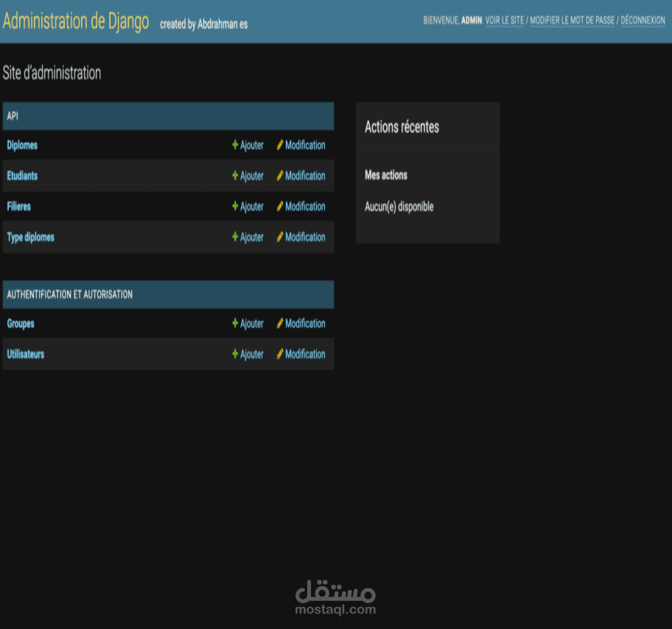Click the pencil icon in Groupes row
Screen dimensions: 672x629
pos(280,323)
